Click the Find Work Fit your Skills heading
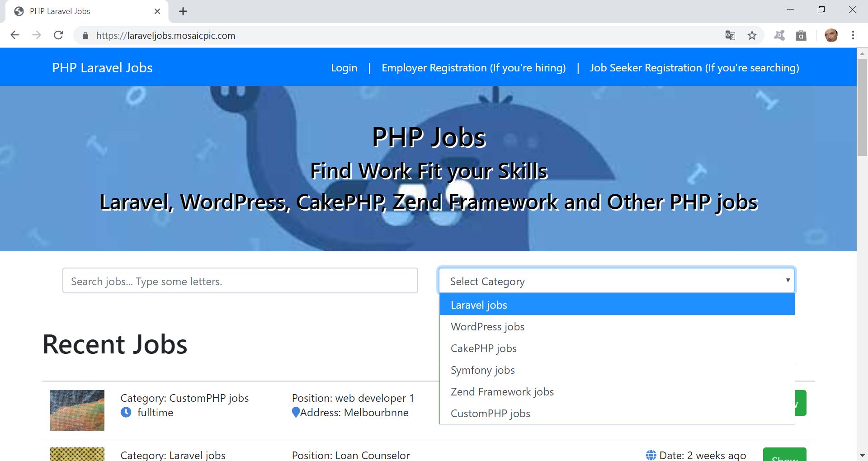Screen dimensions: 868x461 click(x=429, y=171)
